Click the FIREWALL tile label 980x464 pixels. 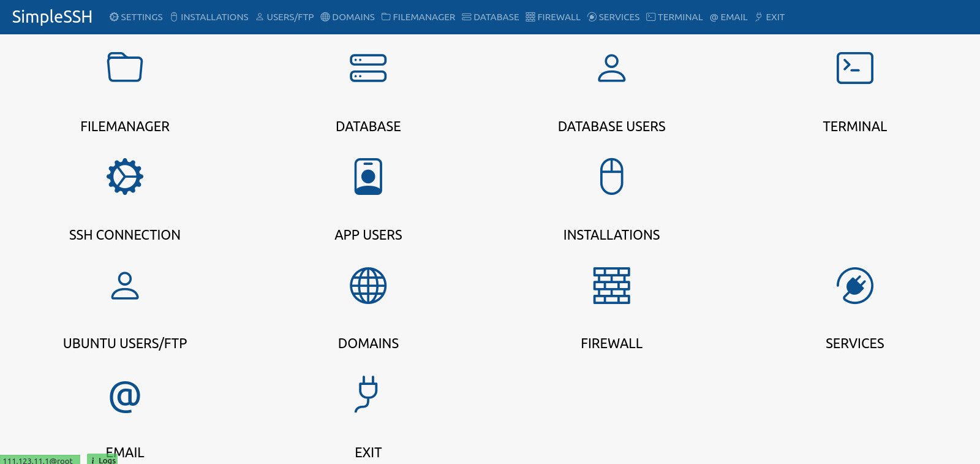pyautogui.click(x=611, y=343)
